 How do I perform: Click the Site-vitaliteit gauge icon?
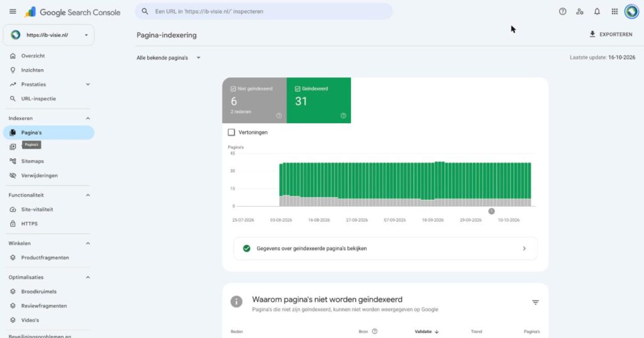(x=13, y=210)
